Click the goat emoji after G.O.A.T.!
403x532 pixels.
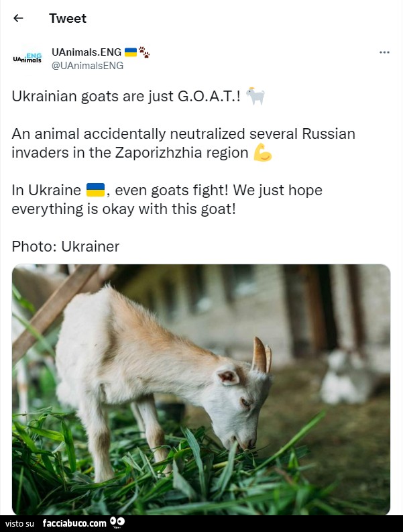[255, 97]
